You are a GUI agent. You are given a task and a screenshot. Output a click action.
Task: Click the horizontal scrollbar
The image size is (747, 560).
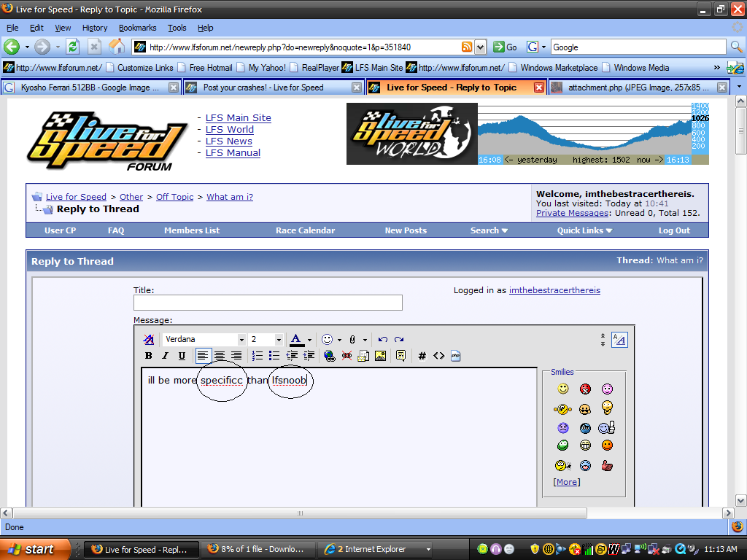[300, 513]
